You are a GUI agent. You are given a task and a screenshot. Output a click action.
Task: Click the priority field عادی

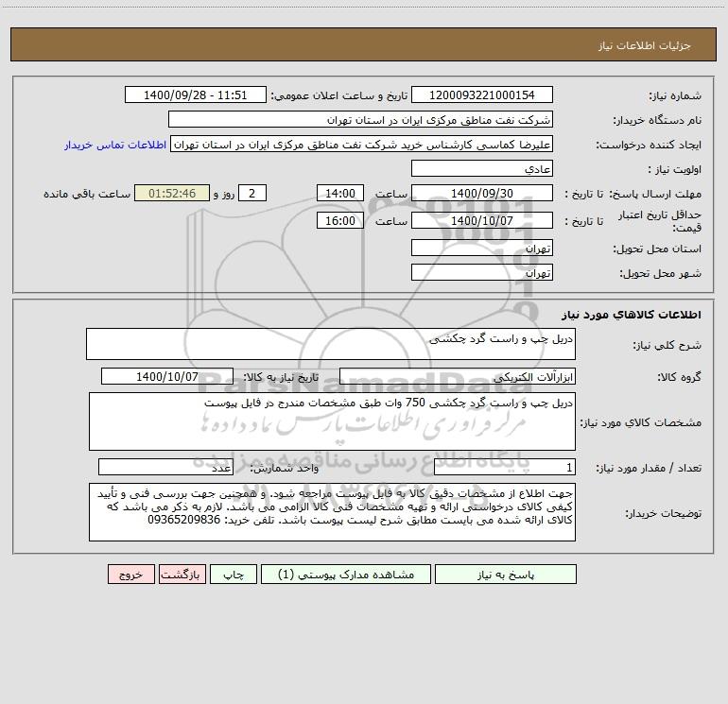(482, 168)
